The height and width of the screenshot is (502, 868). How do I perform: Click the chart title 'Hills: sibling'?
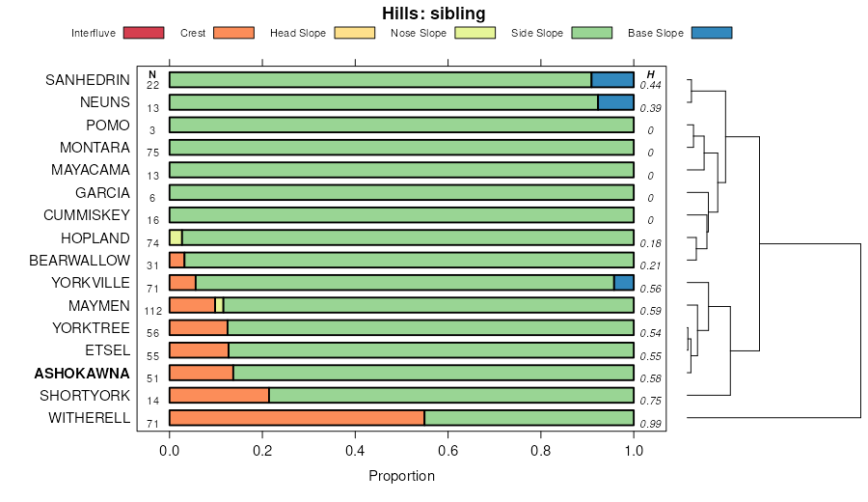point(434,13)
